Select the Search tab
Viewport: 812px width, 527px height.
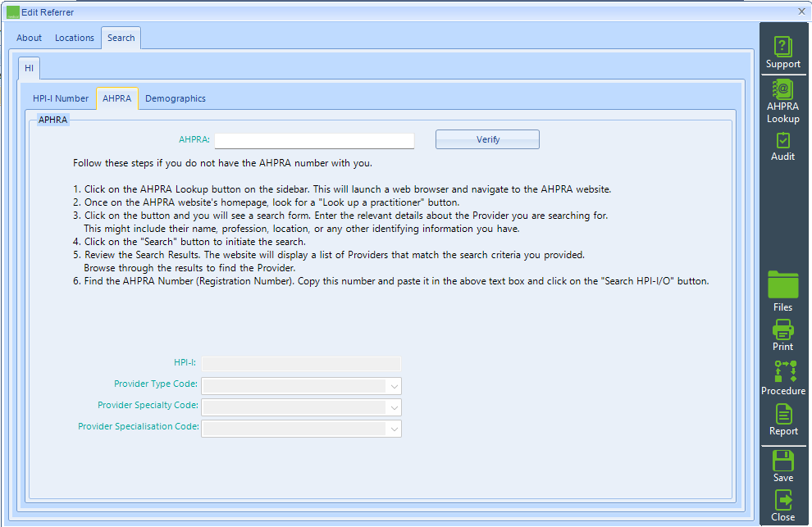(121, 39)
